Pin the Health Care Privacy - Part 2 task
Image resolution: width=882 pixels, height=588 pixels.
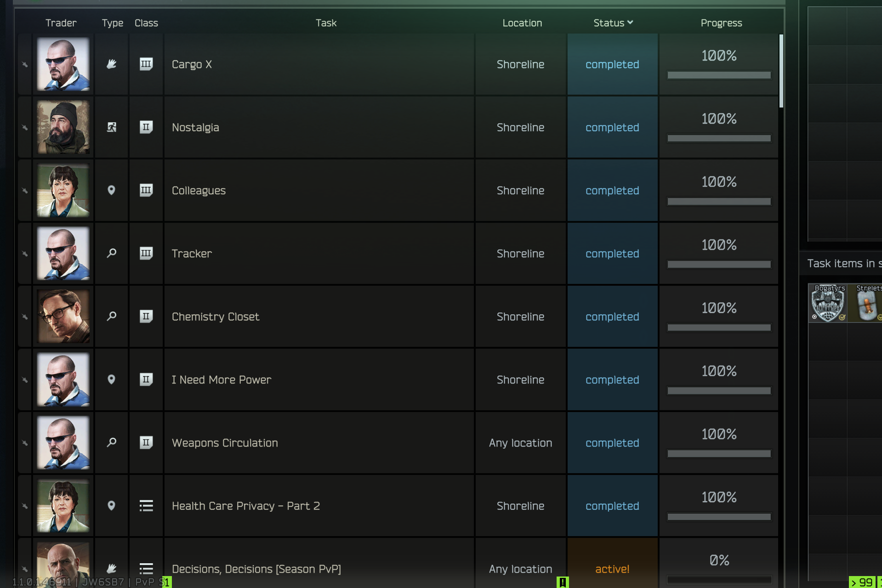click(x=25, y=506)
